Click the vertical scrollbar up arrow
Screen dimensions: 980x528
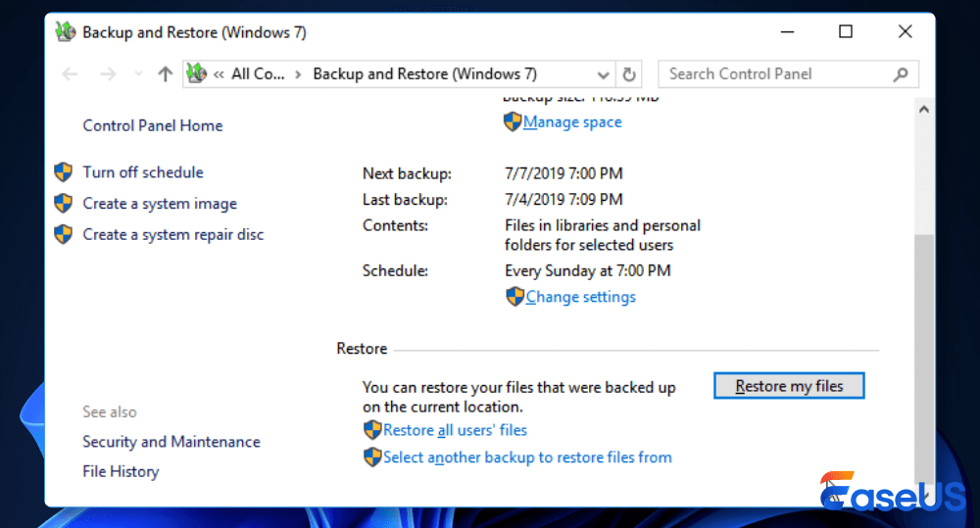click(x=922, y=111)
